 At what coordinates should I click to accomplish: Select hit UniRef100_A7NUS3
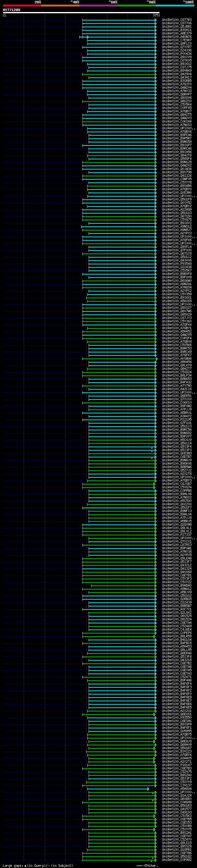click(x=176, y=125)
